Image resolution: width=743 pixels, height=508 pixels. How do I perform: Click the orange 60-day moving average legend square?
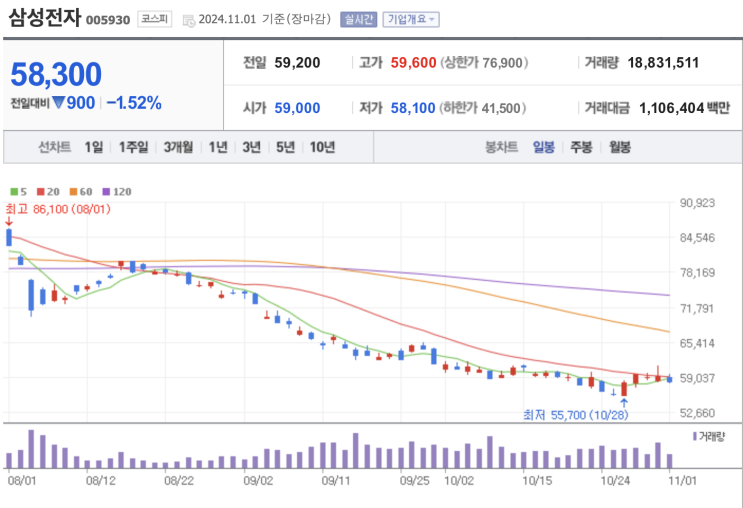click(73, 191)
